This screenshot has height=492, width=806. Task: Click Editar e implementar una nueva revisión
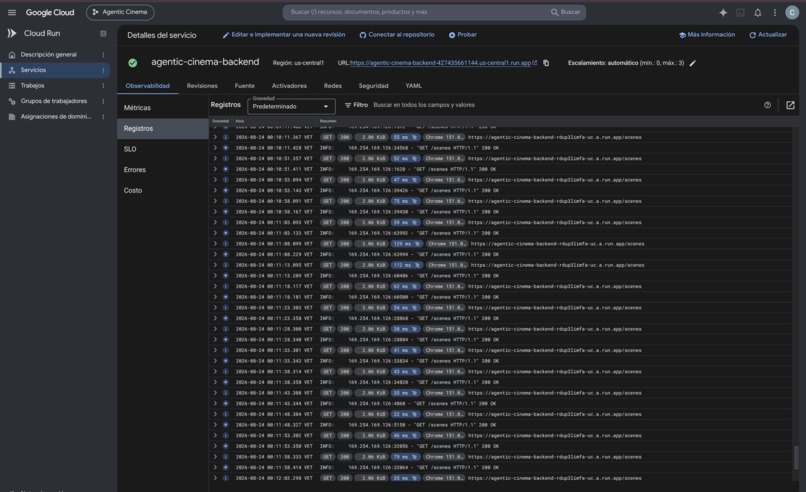tap(284, 35)
